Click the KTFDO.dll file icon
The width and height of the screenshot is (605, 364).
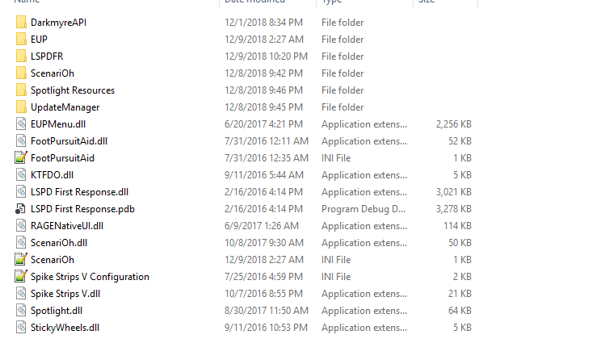(x=21, y=175)
